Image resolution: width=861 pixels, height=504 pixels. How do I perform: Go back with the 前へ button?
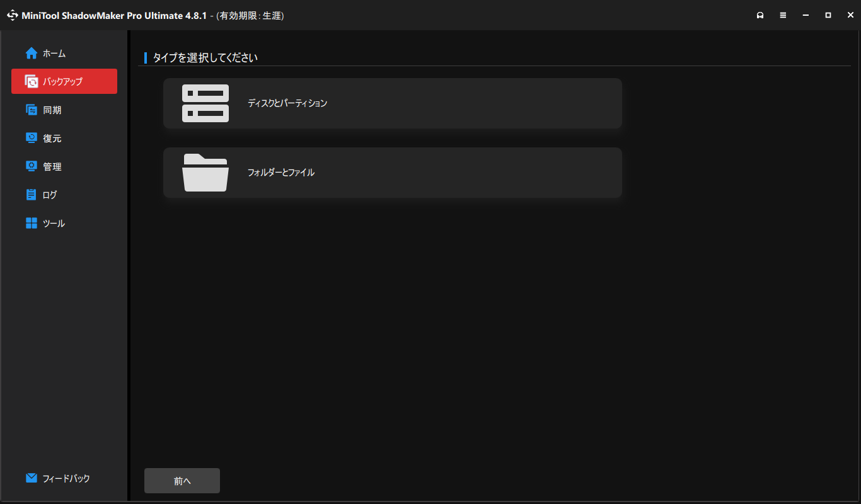[x=182, y=481]
